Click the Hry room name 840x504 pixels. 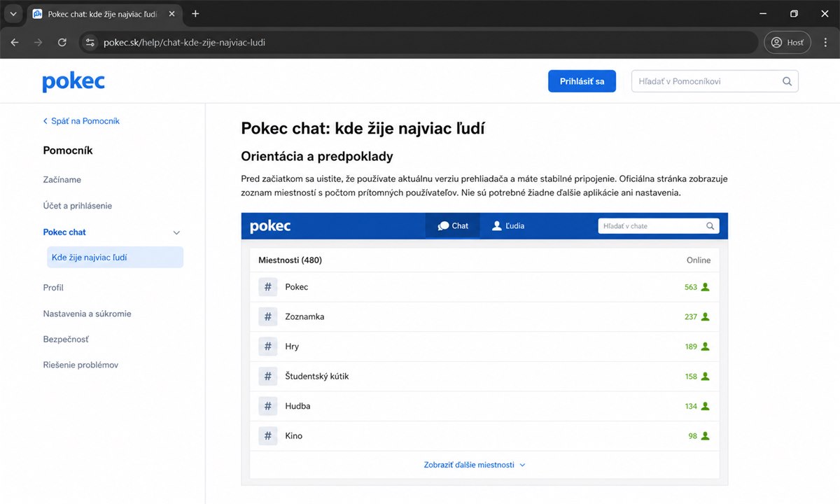pos(292,346)
